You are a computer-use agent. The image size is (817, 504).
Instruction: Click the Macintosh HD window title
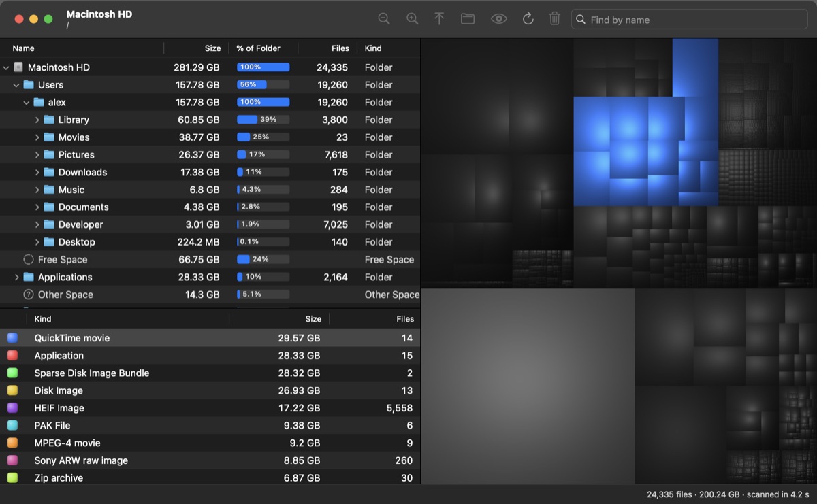point(99,14)
